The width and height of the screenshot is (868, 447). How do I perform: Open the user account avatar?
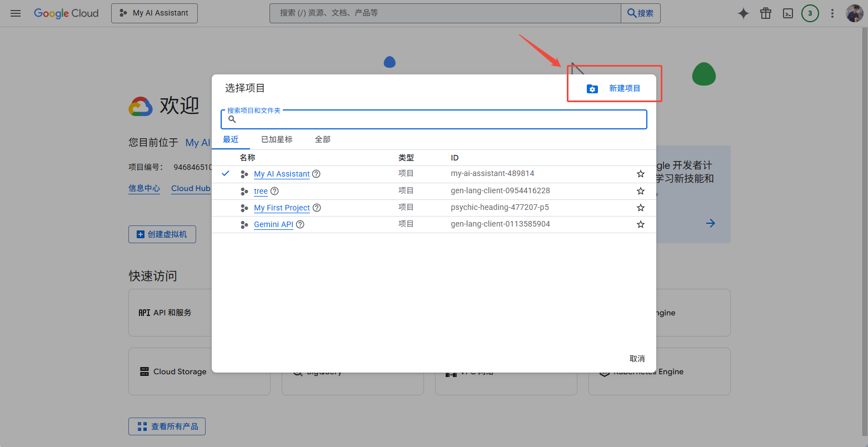(855, 13)
